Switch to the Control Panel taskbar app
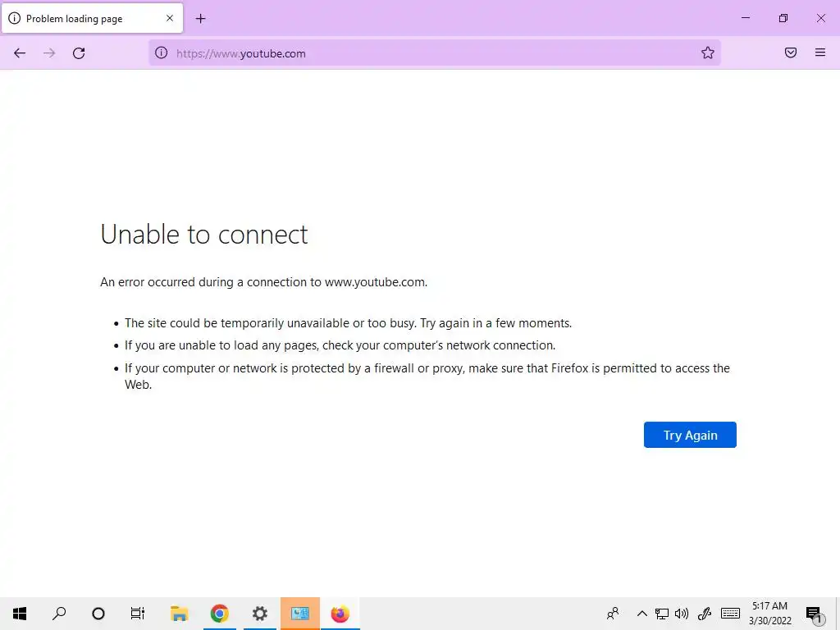Image resolution: width=840 pixels, height=630 pixels. coord(300,614)
